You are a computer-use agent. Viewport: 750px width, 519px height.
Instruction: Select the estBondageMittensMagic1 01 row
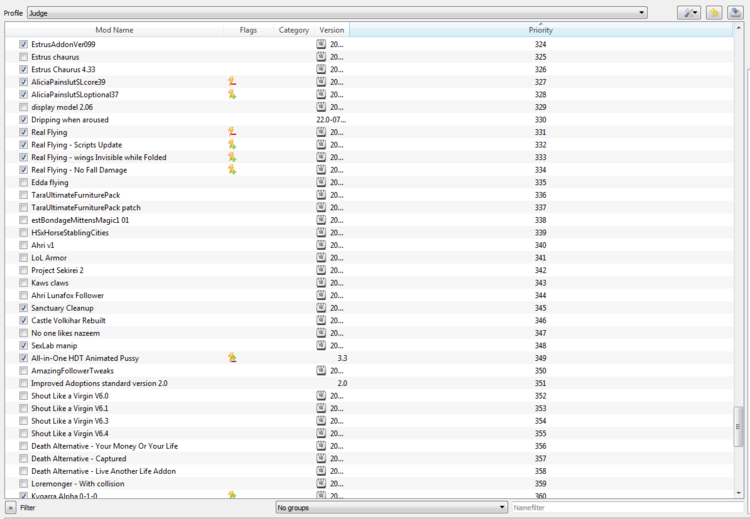click(x=368, y=220)
